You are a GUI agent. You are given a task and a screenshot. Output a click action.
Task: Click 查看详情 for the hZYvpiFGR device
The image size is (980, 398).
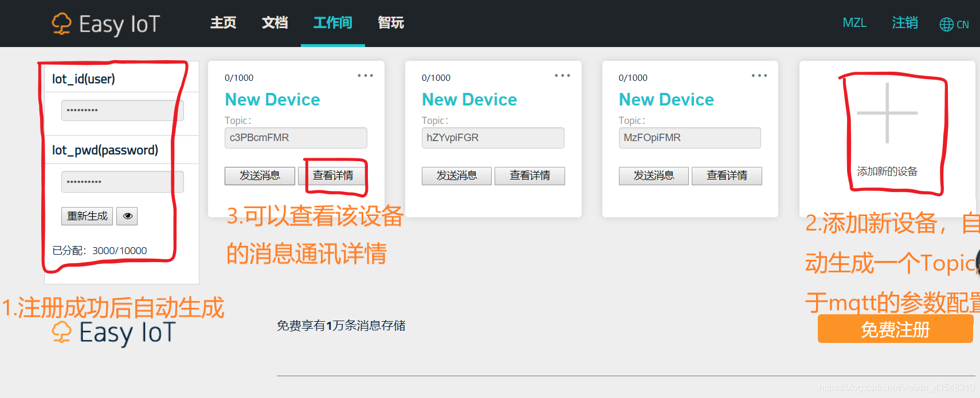(530, 175)
